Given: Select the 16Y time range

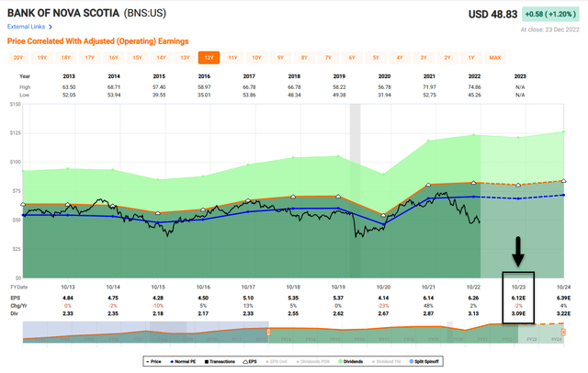Looking at the screenshot, I should (114, 58).
